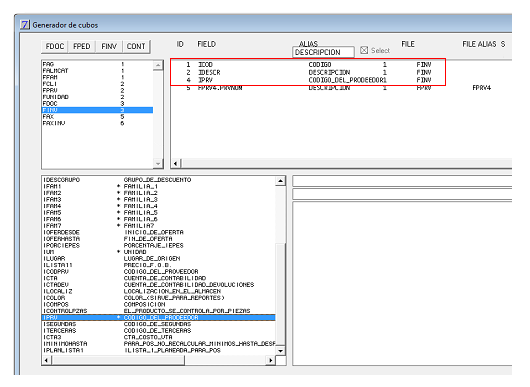Select ILUGAR LUGAR_DE_ORIGEN field

point(159,258)
